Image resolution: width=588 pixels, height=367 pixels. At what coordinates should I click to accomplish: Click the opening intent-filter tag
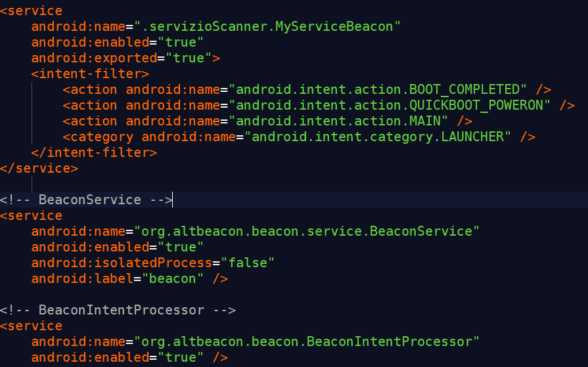coord(90,74)
